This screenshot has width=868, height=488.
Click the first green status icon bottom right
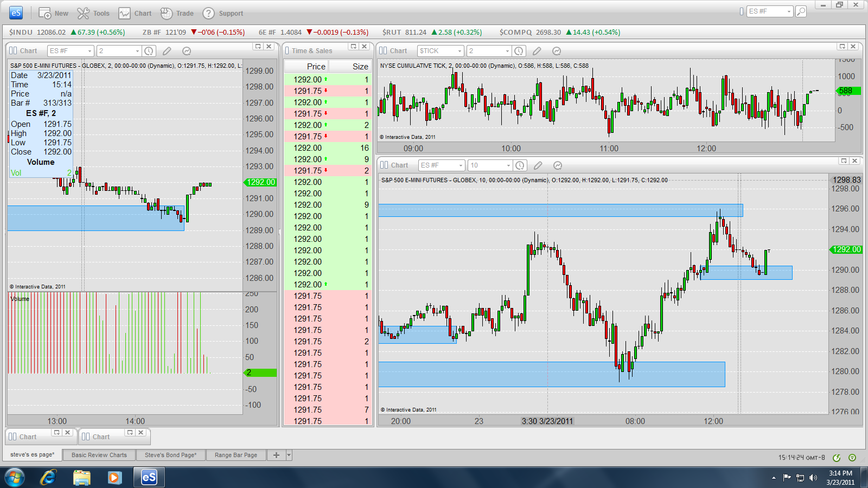click(x=837, y=458)
